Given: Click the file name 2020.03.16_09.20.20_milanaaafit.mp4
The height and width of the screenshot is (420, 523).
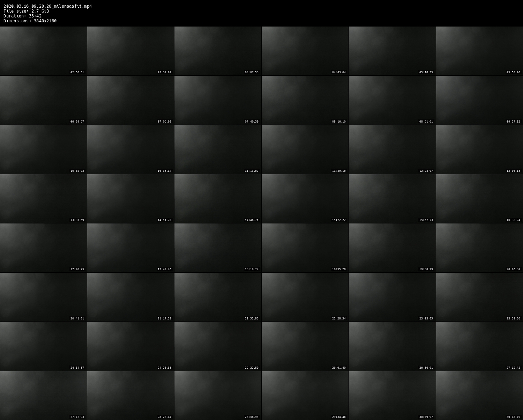Looking at the screenshot, I should (x=47, y=6).
